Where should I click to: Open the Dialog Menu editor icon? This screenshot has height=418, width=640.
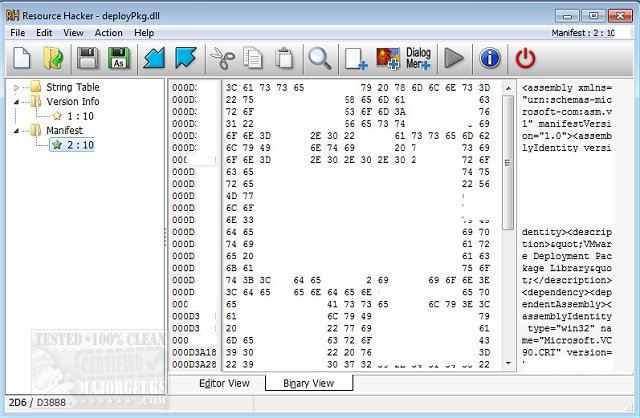point(418,58)
